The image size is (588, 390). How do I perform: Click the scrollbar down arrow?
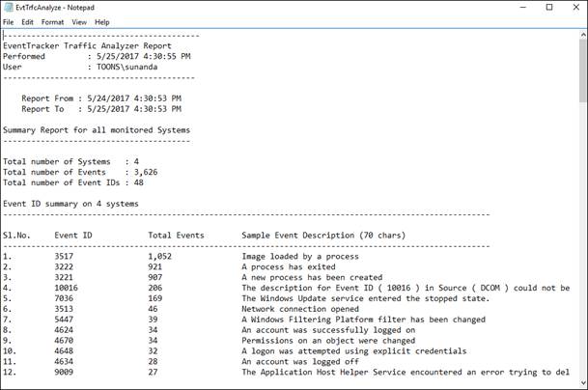pos(583,383)
